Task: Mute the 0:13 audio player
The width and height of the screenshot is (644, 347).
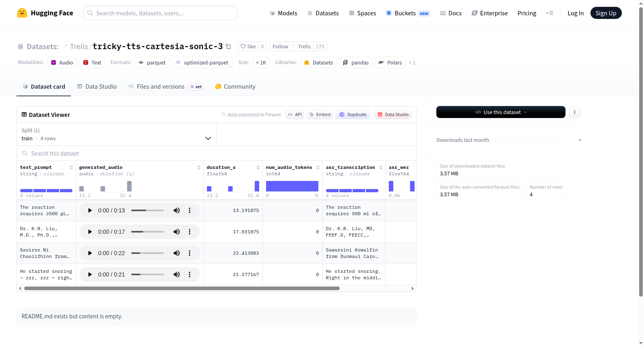Action: tap(177, 210)
